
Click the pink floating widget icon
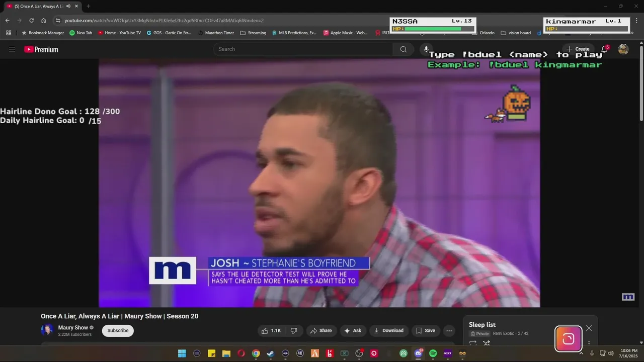[x=569, y=339]
